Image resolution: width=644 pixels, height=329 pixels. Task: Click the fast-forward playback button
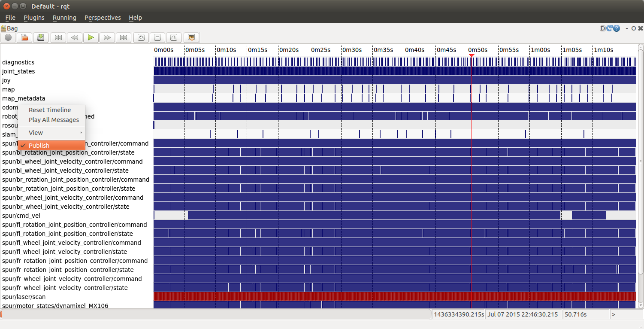click(x=107, y=38)
